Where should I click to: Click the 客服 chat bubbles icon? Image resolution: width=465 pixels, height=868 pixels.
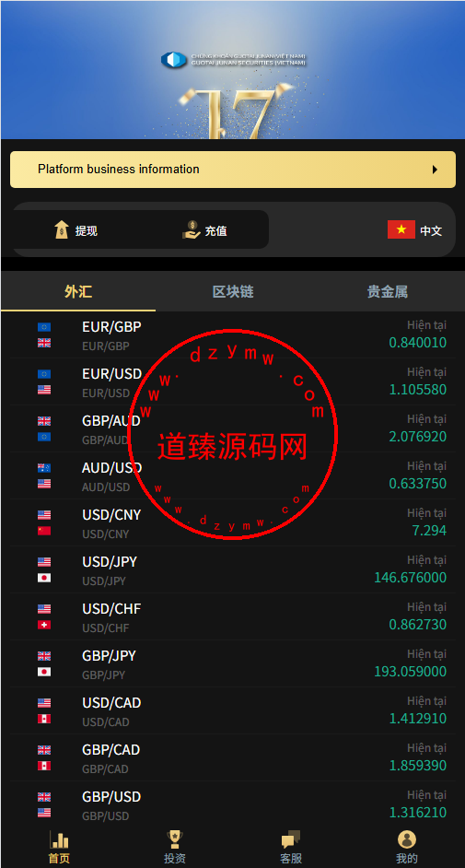coord(291,839)
